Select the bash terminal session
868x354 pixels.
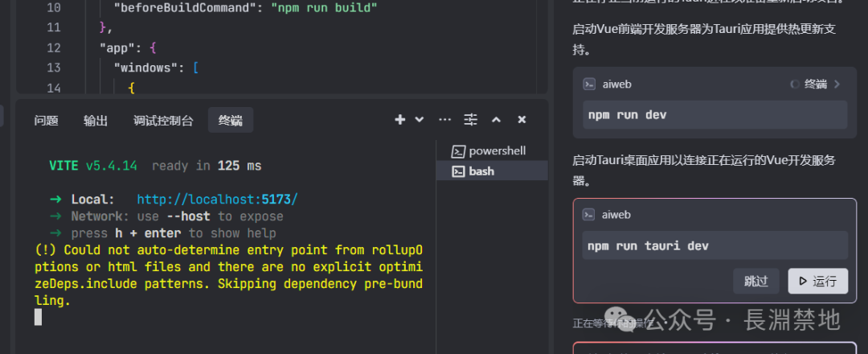point(492,171)
